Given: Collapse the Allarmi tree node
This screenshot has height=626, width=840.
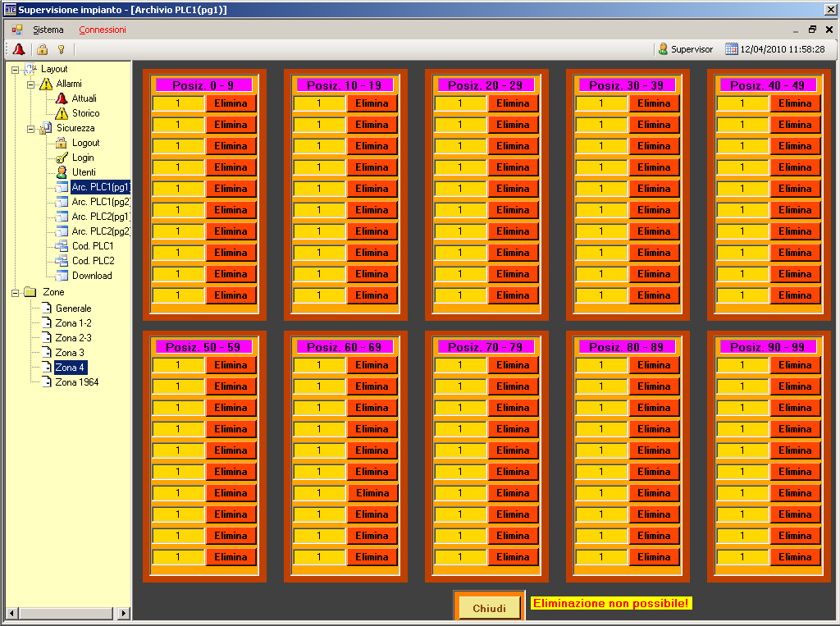Looking at the screenshot, I should (30, 85).
